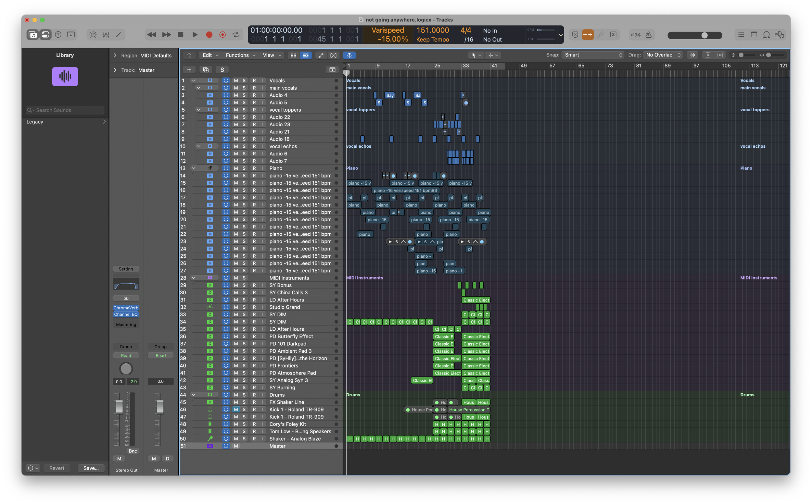Open the Loop Browser icon

766,35
